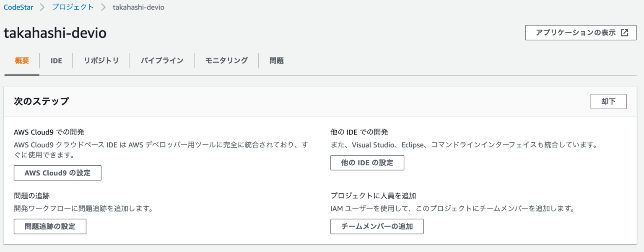Open 他の IDE の設定

[x=367, y=162]
